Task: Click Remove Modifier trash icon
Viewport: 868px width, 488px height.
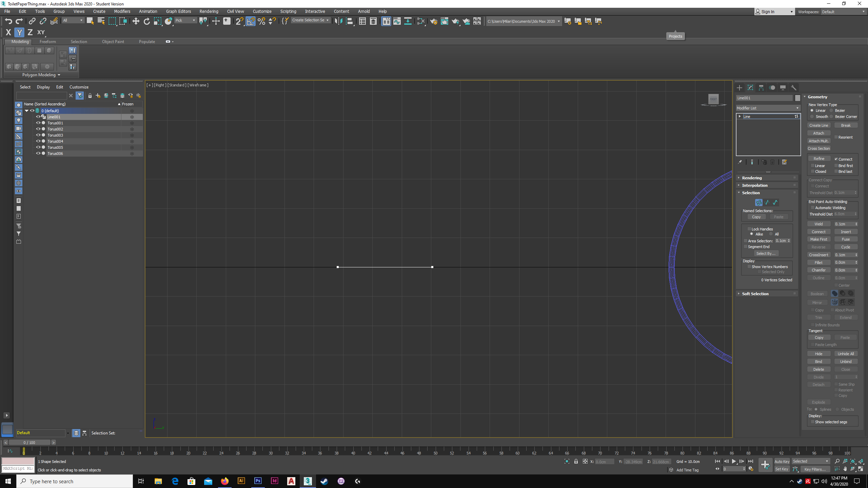Action: click(x=772, y=162)
